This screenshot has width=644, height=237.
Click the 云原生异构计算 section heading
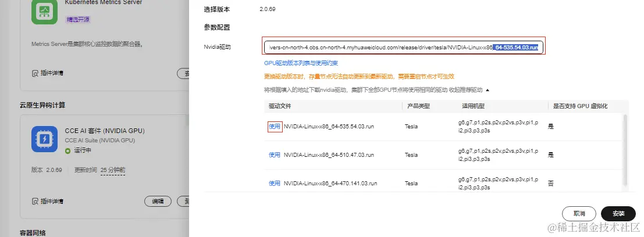[x=42, y=105]
